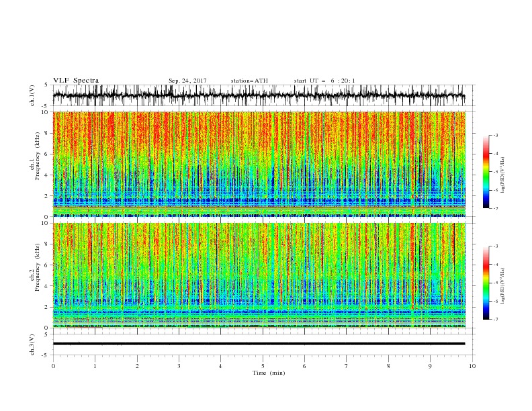The image size is (532, 411).
Task: Click inside the ch.2 spectrogram panel
Action: point(259,275)
